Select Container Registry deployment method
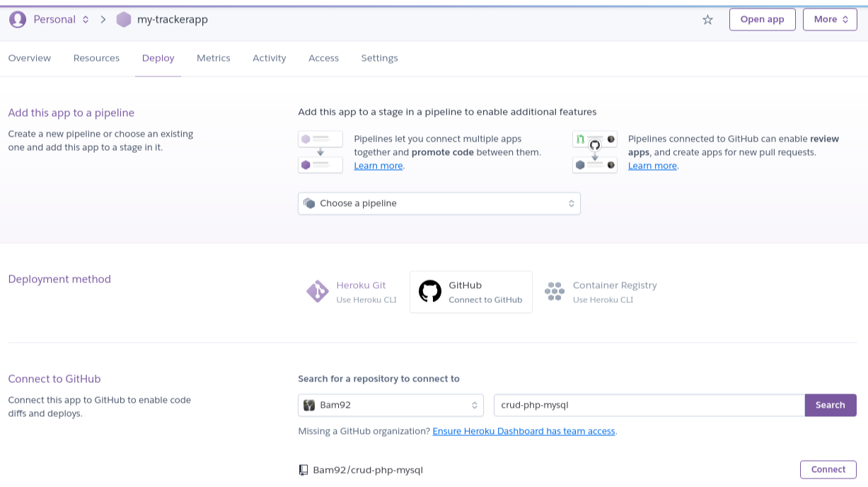This screenshot has width=868, height=487. pyautogui.click(x=601, y=292)
